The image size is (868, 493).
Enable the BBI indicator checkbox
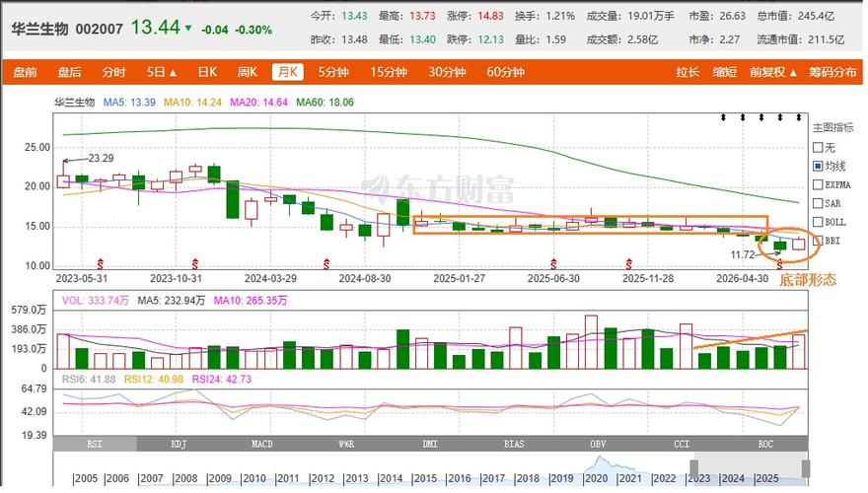pos(818,241)
